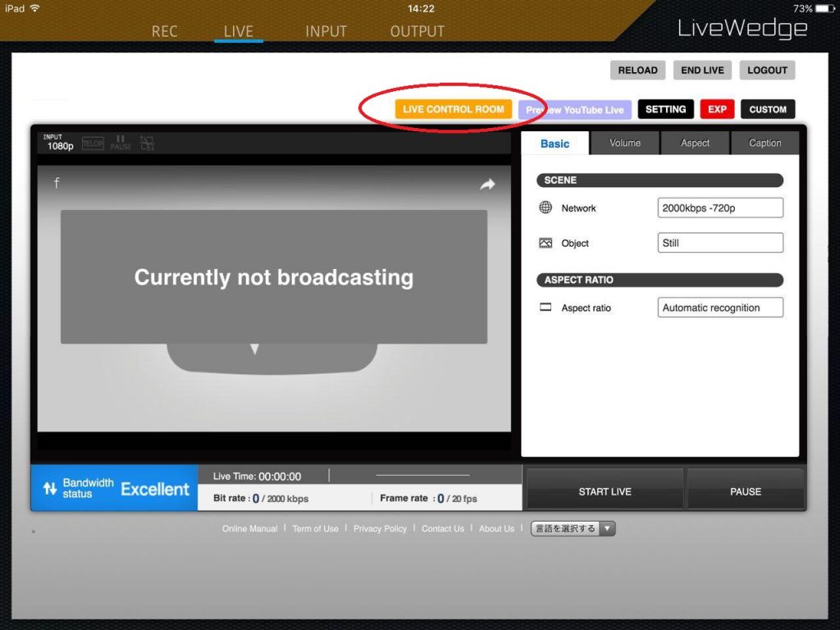The width and height of the screenshot is (840, 630).
Task: Open the INPUT tab
Action: (x=326, y=32)
